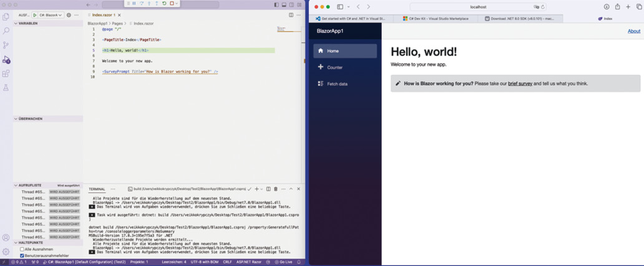644x266 pixels.
Task: Uncheck the Benutzerausnahmefehler checkbox
Action: pyautogui.click(x=22, y=255)
